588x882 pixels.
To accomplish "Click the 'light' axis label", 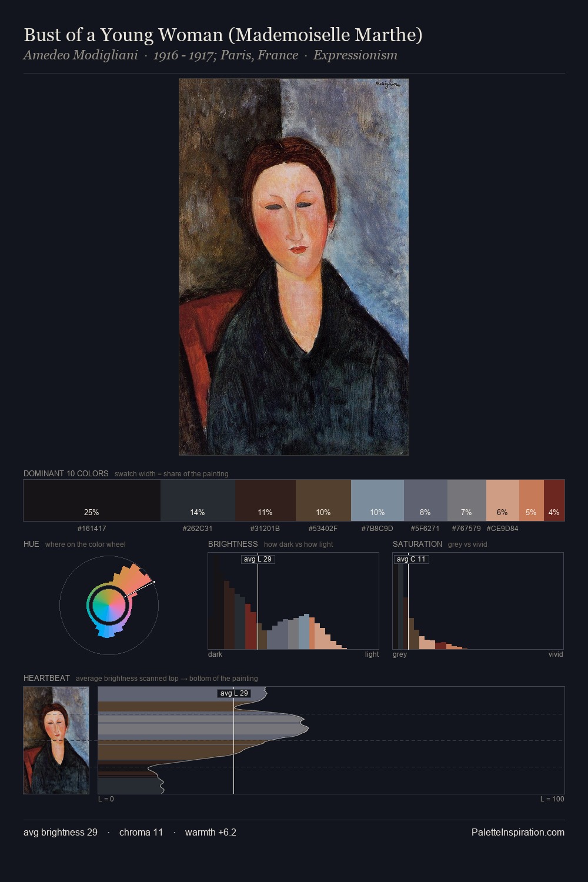I will (372, 654).
